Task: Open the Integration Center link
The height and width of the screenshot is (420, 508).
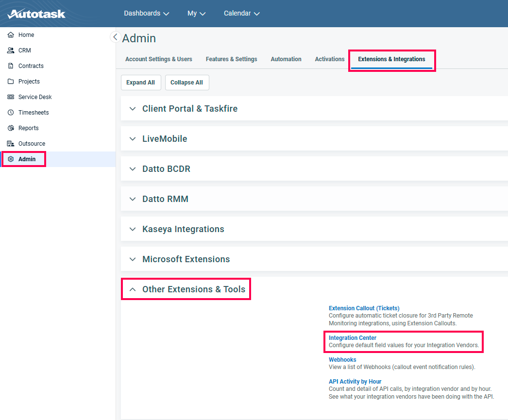Action: pyautogui.click(x=353, y=338)
